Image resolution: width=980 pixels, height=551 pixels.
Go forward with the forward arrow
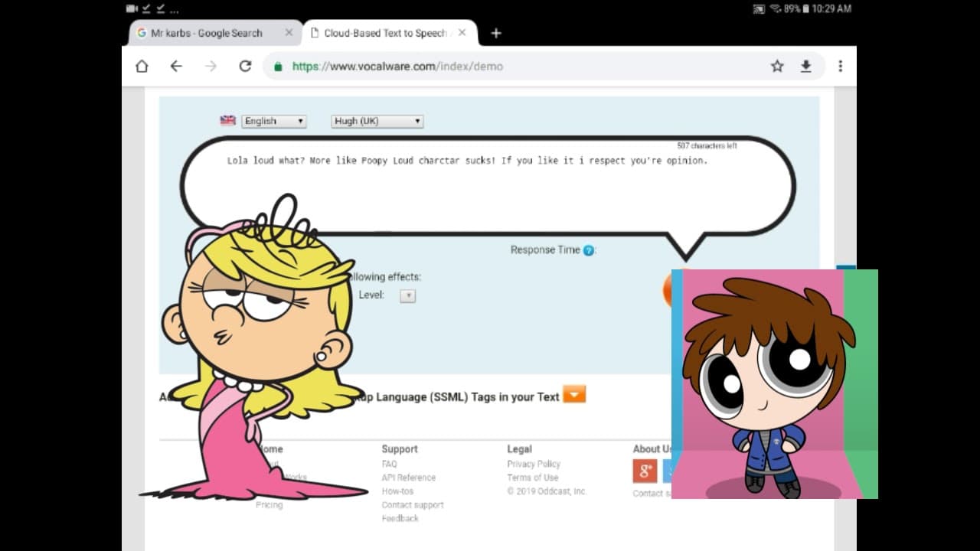pos(211,67)
